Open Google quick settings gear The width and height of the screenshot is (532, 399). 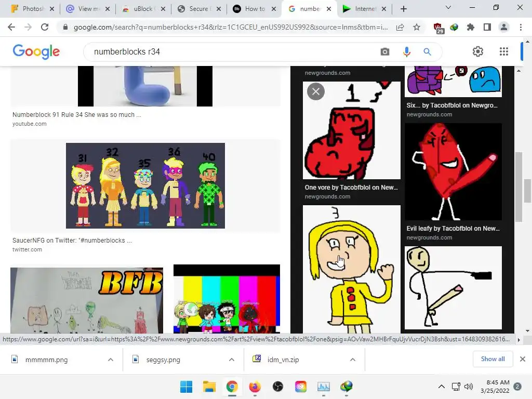pos(478,51)
